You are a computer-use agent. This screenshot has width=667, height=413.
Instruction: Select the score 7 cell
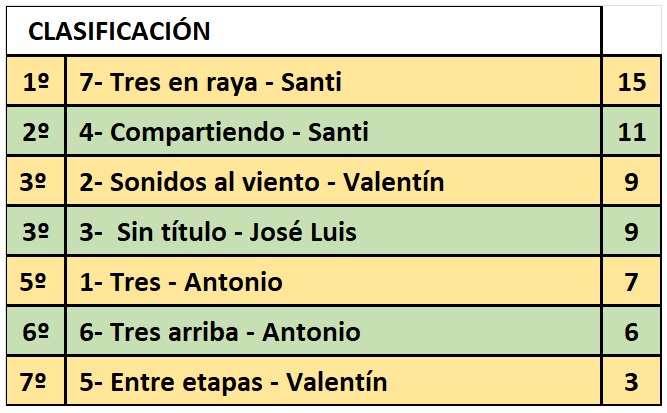coord(632,282)
